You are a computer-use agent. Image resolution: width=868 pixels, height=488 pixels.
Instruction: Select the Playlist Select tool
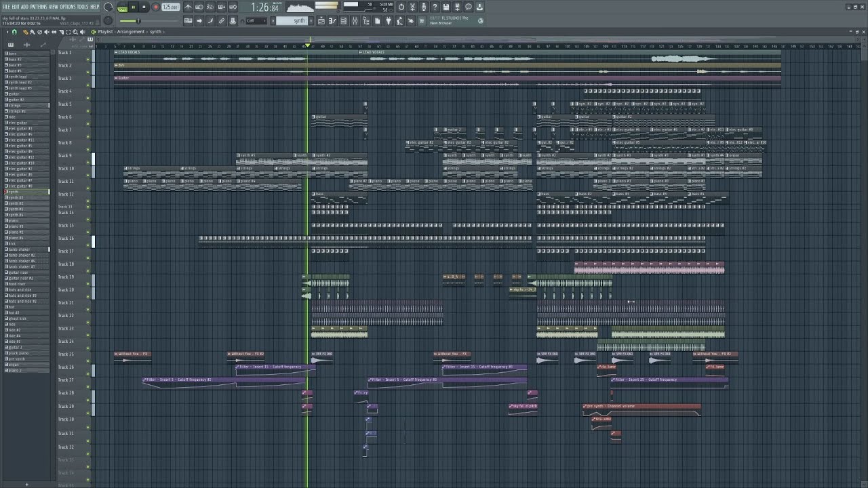click(x=68, y=32)
